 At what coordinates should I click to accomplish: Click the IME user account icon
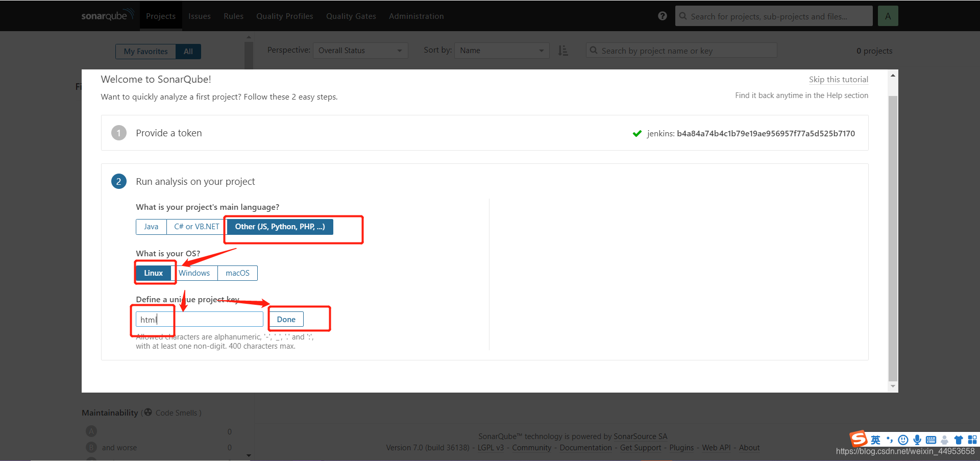point(945,440)
